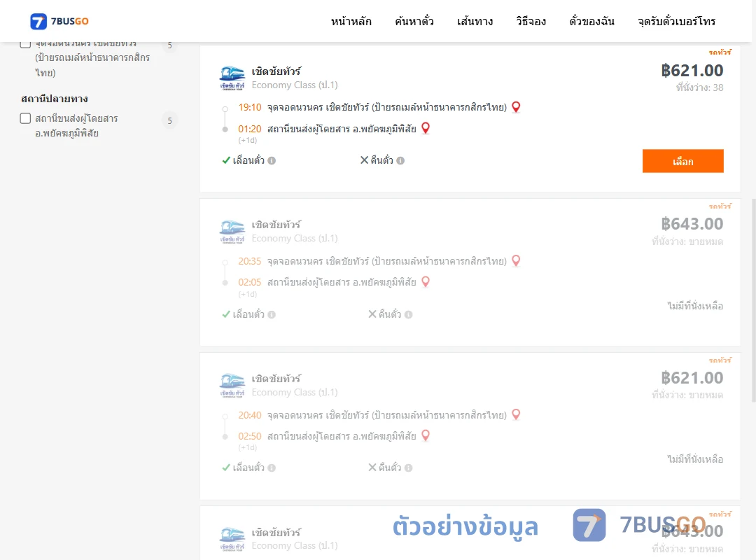This screenshot has height=560, width=756.
Task: Show info icon beside เลื่อนตั๋ว on 20:40 trip
Action: 272,468
